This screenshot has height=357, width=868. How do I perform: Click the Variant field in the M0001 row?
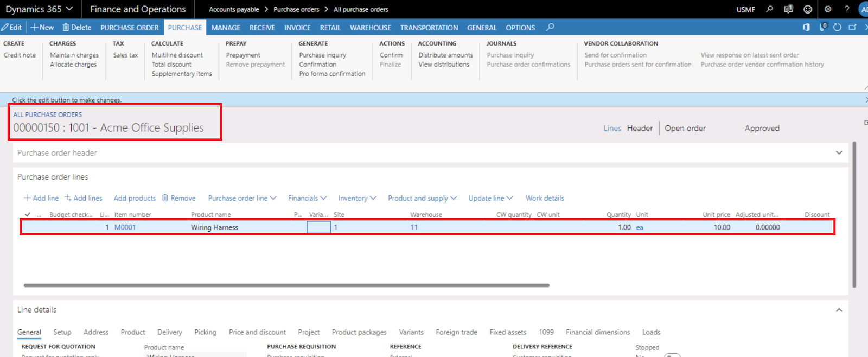pos(318,227)
